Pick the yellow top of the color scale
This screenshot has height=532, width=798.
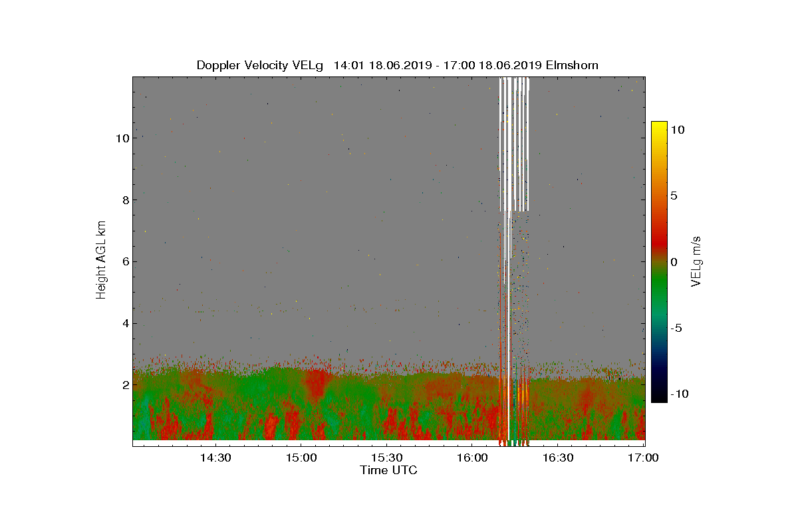(x=659, y=128)
